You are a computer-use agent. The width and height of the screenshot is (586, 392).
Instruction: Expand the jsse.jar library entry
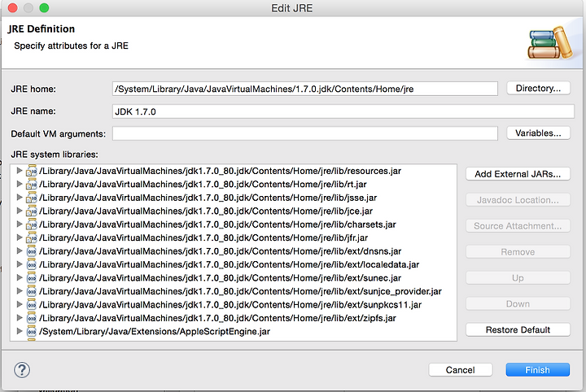coord(20,198)
